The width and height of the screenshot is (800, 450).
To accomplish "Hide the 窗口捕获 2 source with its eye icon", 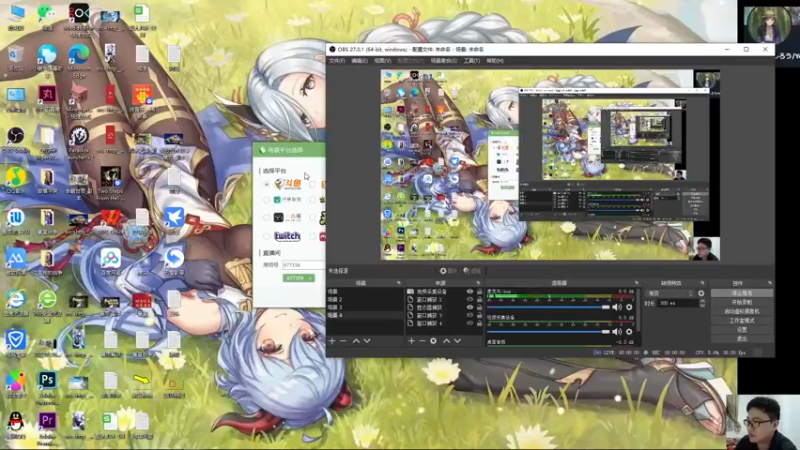I will pyautogui.click(x=470, y=299).
